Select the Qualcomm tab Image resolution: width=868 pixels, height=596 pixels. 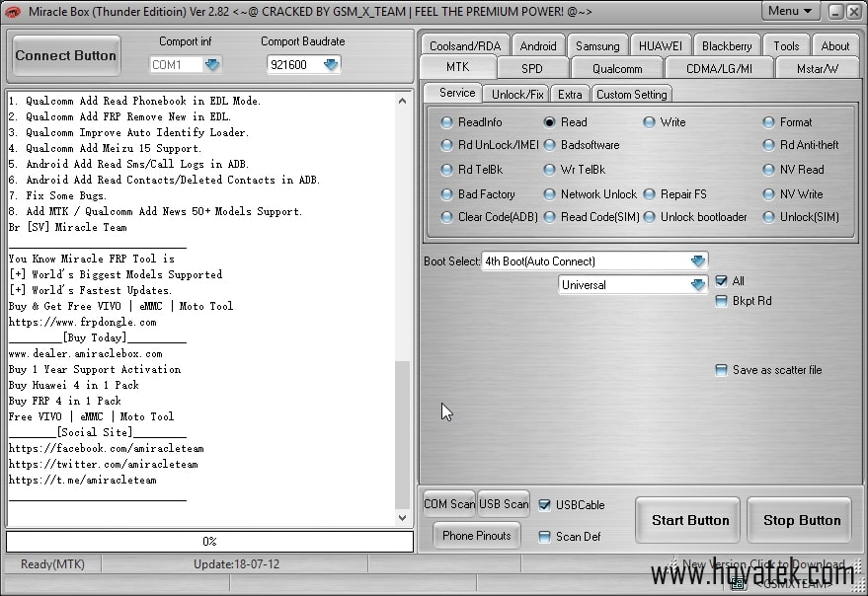click(x=617, y=69)
